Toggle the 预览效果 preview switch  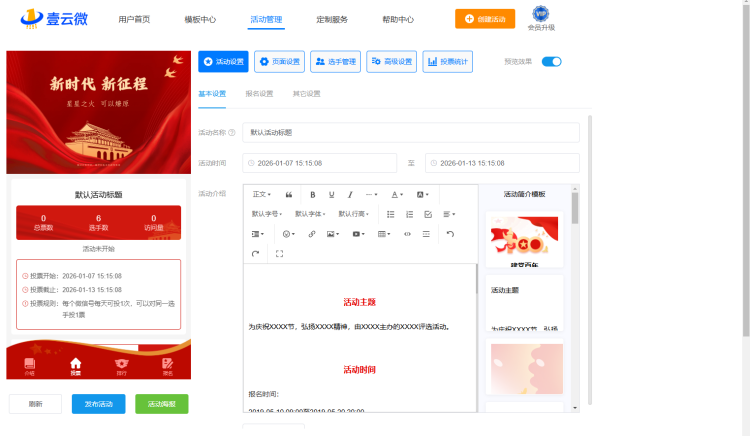[x=551, y=62]
